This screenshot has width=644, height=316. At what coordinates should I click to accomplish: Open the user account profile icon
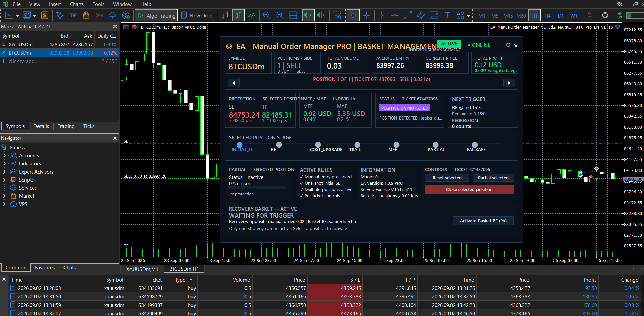point(605,16)
